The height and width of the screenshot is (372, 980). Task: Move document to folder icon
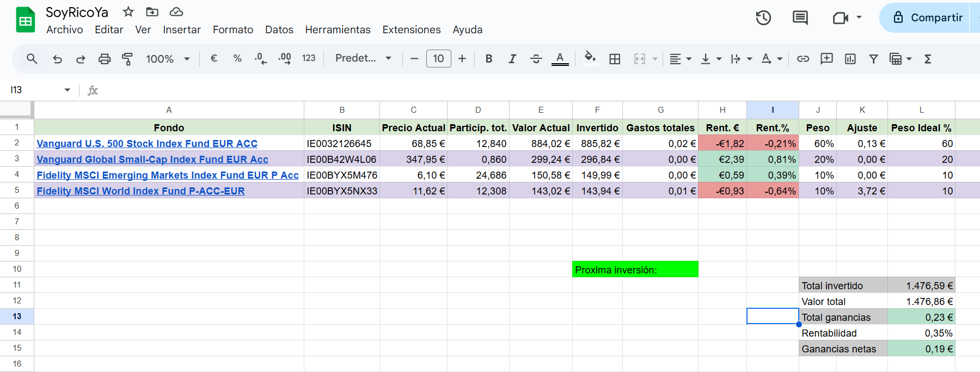click(152, 11)
